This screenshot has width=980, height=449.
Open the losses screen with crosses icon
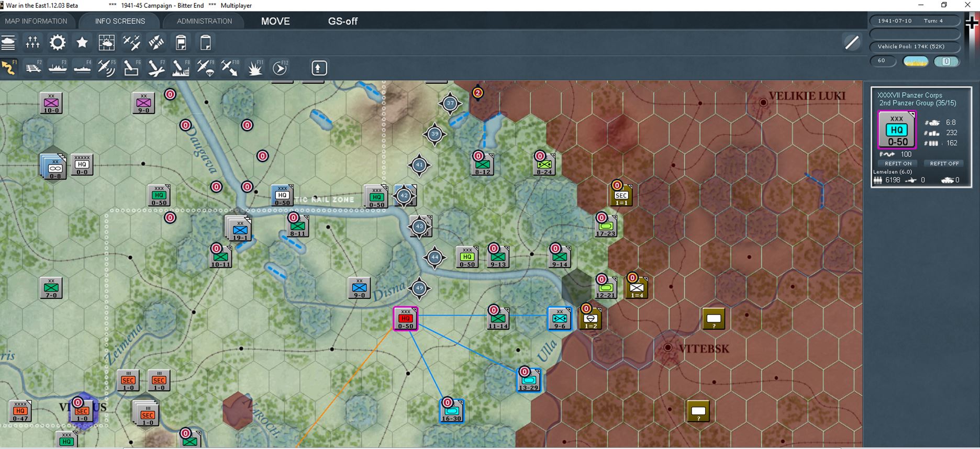[x=32, y=42]
